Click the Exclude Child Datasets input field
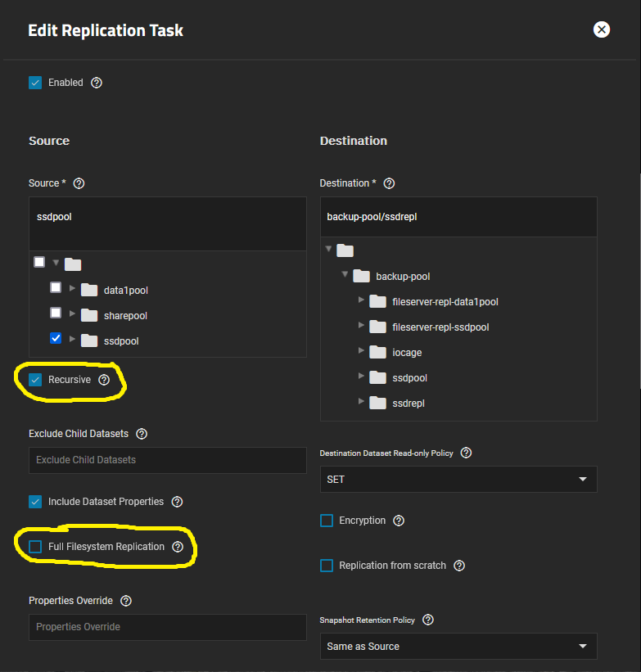641x672 pixels. 167,460
